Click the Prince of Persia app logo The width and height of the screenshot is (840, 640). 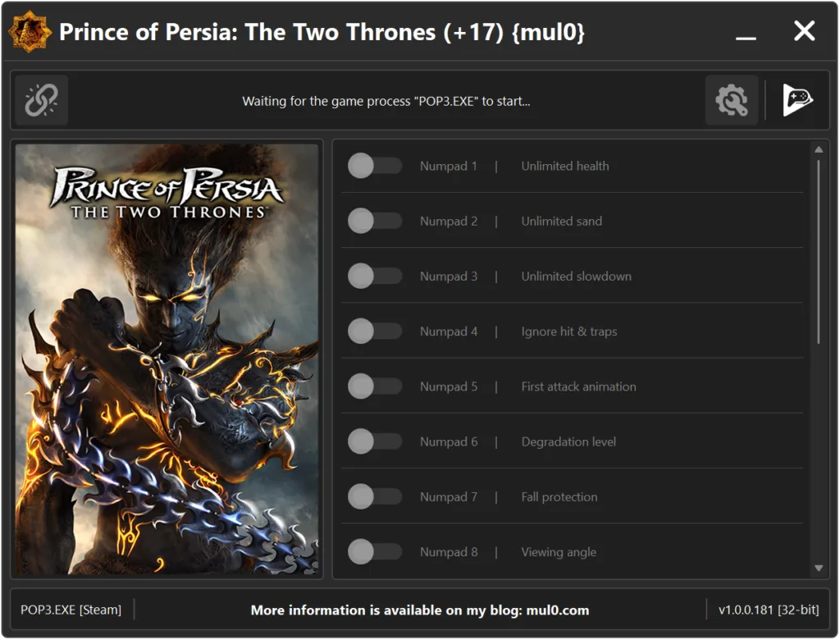coord(30,32)
